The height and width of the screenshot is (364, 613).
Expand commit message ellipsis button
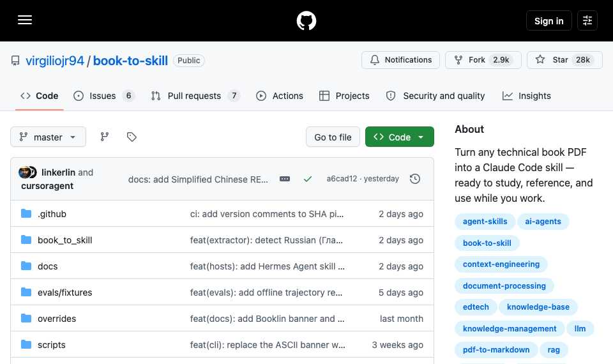click(x=285, y=179)
